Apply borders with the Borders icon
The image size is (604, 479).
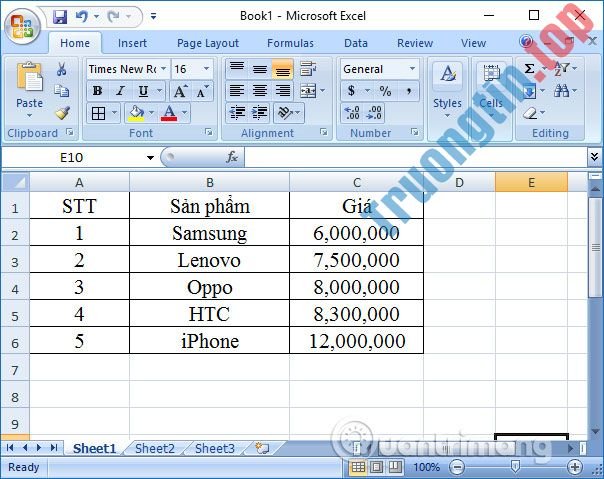[x=98, y=113]
